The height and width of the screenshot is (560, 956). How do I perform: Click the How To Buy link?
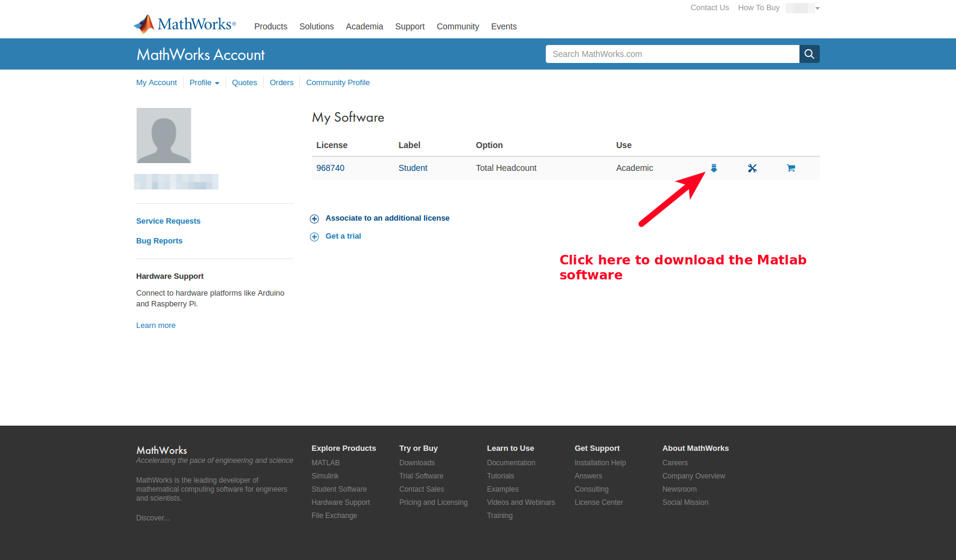tap(759, 8)
